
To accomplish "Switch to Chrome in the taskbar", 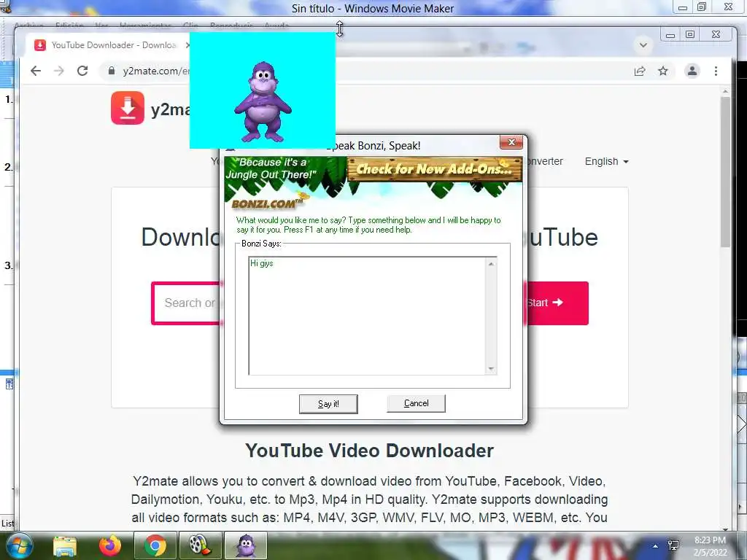I will click(155, 545).
